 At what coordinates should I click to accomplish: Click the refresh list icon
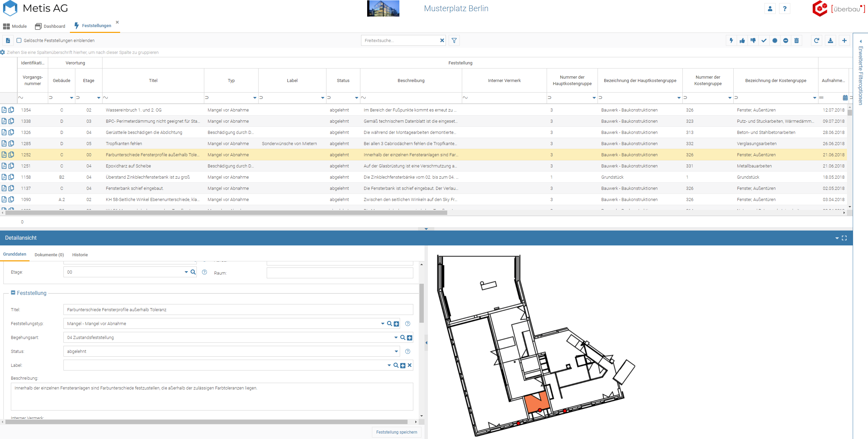point(816,41)
